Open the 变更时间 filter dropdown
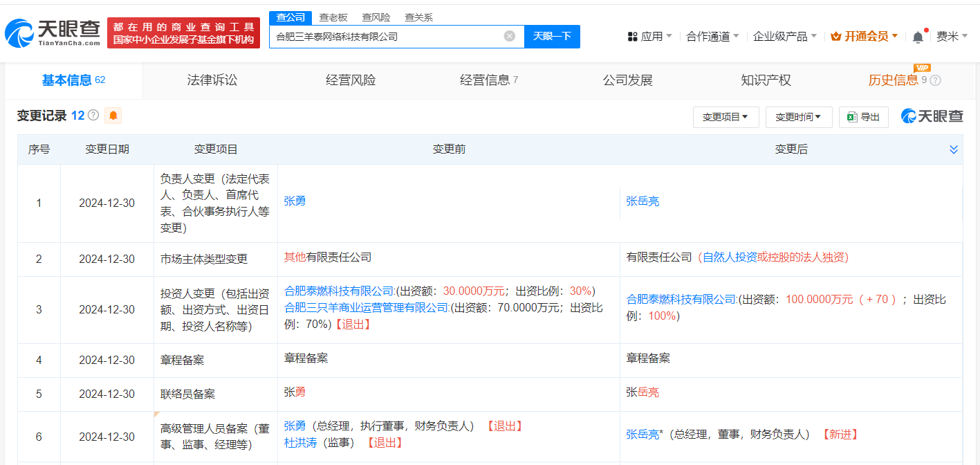This screenshot has width=980, height=465. [799, 117]
